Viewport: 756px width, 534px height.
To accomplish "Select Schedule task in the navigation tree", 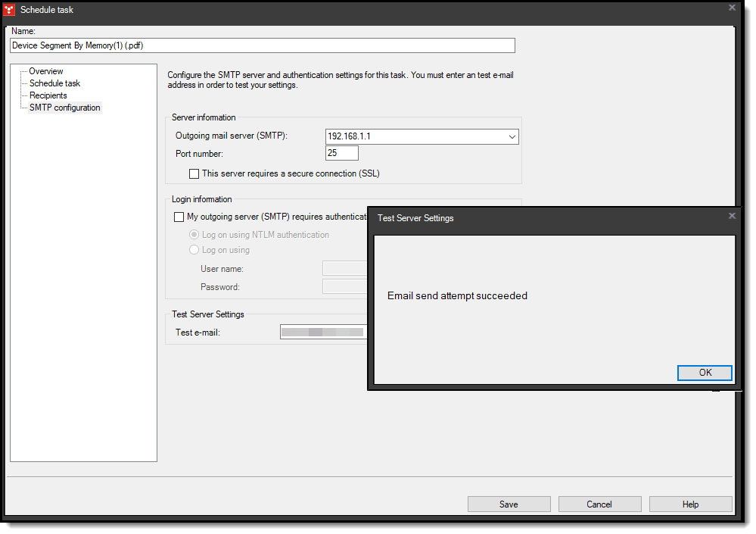I will pyautogui.click(x=54, y=83).
